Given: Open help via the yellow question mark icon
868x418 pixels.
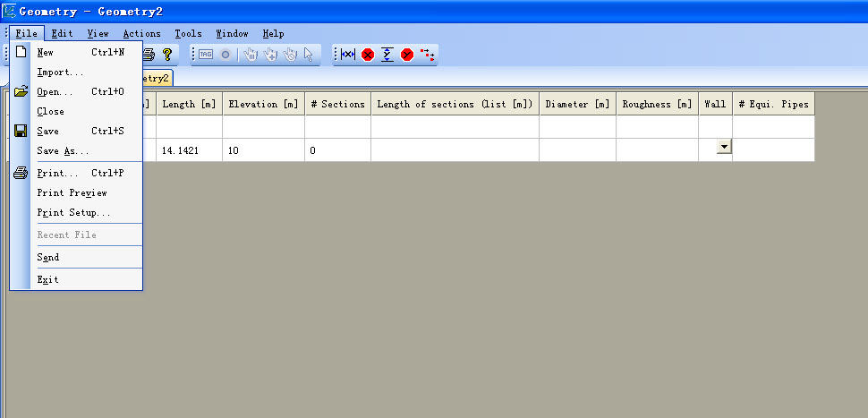Looking at the screenshot, I should pos(167,55).
